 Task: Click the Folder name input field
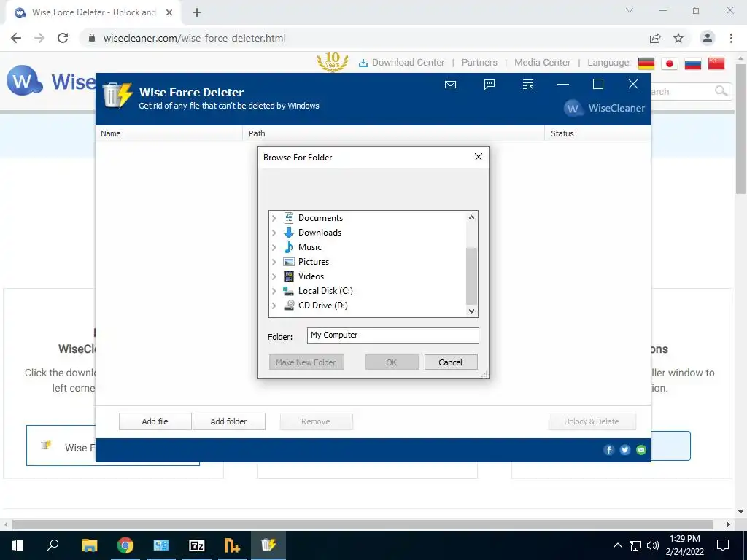point(393,335)
